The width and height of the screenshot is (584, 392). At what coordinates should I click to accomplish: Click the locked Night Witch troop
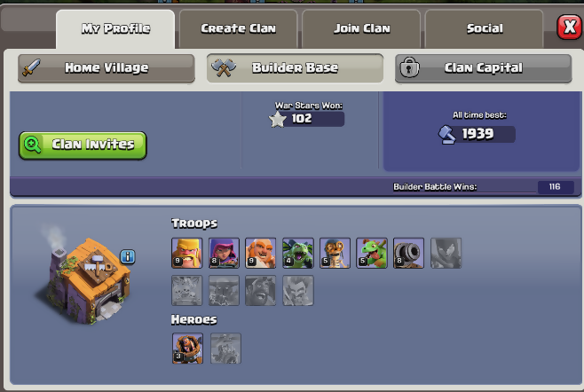tap(446, 253)
